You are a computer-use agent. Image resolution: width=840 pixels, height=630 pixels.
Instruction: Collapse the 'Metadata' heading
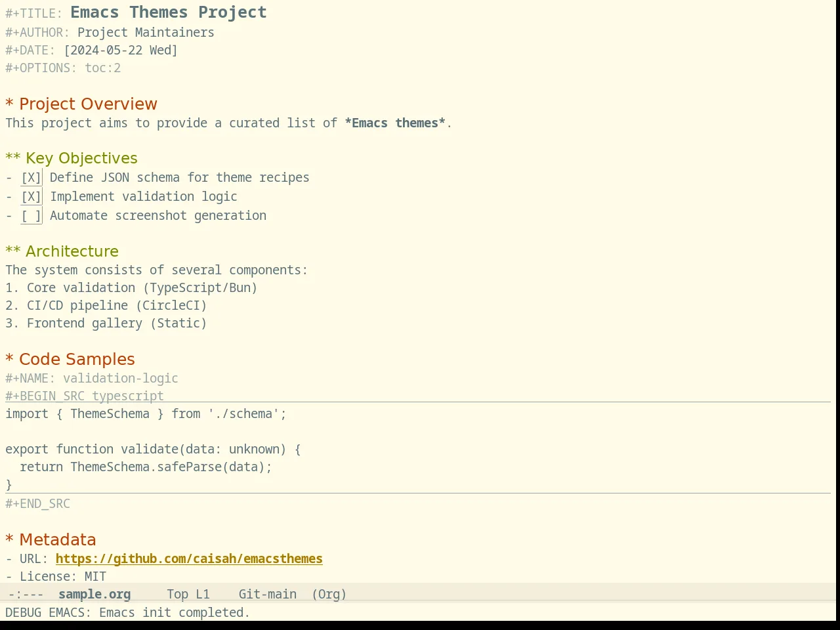pyautogui.click(x=51, y=540)
